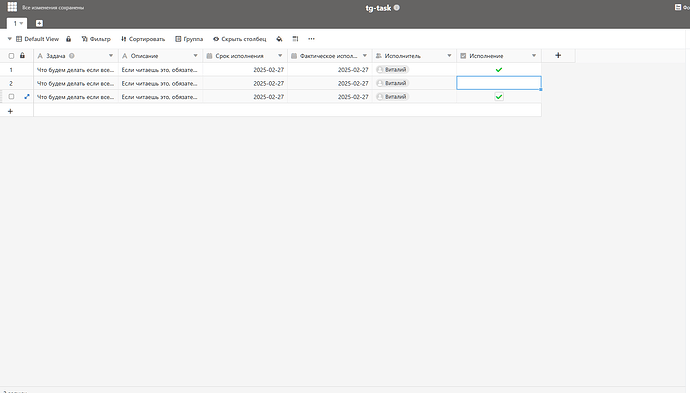The width and height of the screenshot is (690, 393).
Task: Click the view lock icon beside Default View
Action: (x=69, y=39)
